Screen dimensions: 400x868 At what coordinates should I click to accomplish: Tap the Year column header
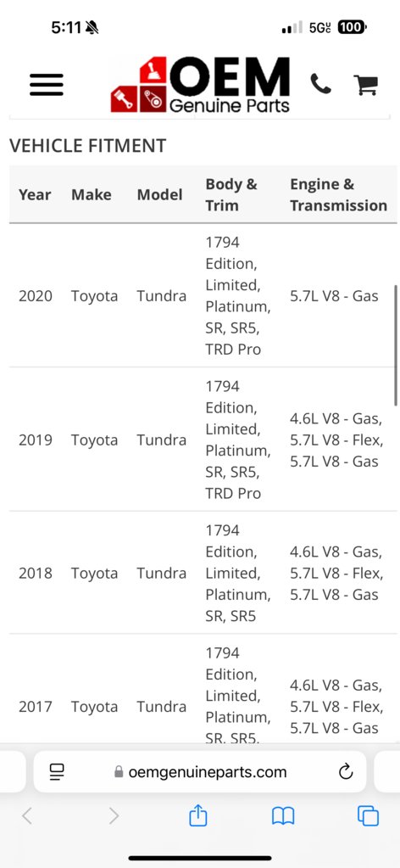tap(34, 195)
